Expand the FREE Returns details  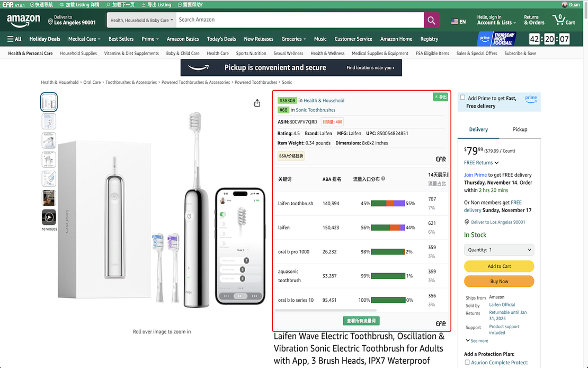click(x=480, y=162)
